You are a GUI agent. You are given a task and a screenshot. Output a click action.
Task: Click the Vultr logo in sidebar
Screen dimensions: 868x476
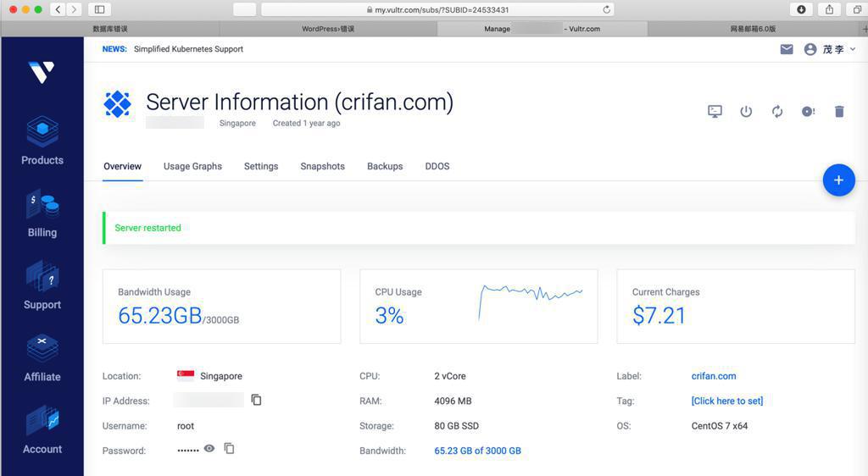click(42, 72)
